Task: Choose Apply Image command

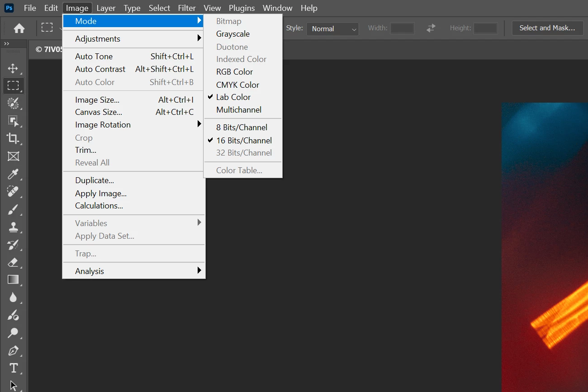Action: point(134,194)
